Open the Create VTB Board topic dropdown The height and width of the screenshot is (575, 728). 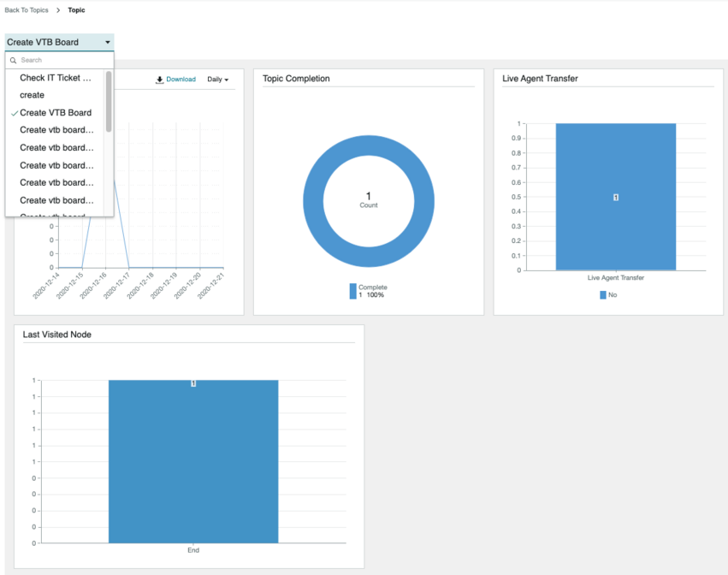(59, 42)
